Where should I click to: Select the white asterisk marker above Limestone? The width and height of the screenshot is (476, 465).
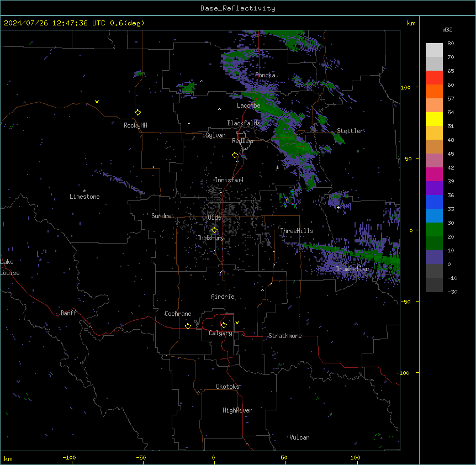coord(84,191)
